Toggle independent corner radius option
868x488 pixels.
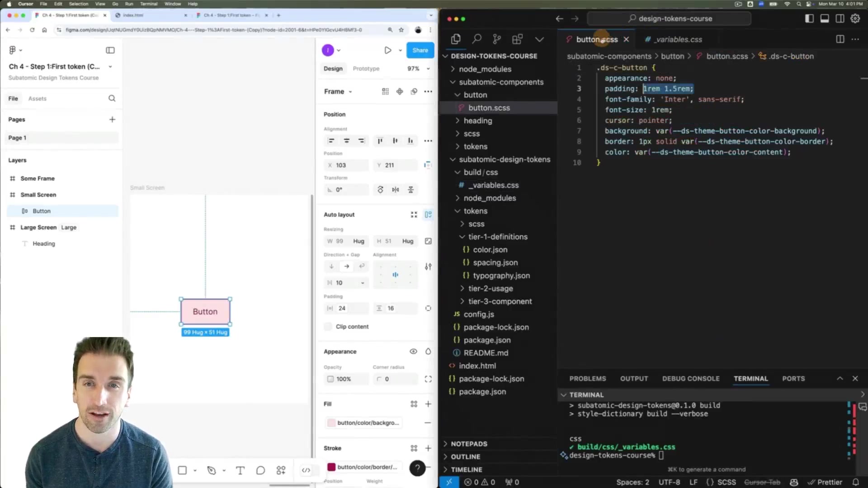pos(428,379)
